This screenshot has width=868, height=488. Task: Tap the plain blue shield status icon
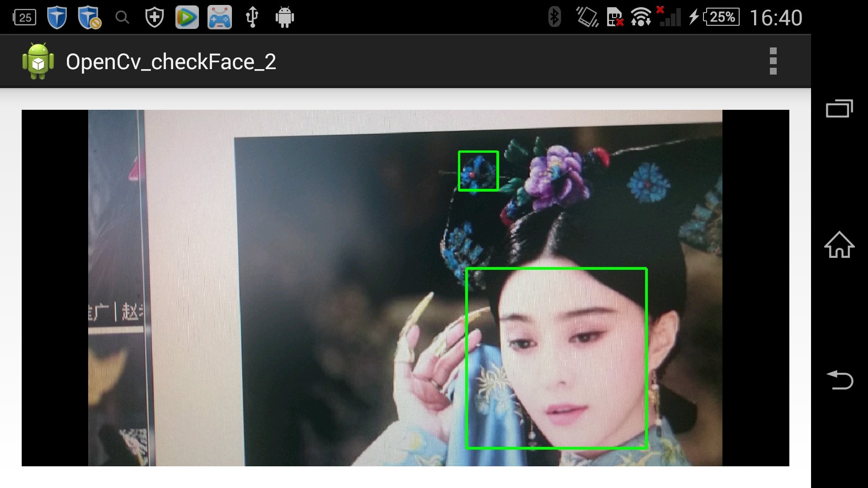(57, 18)
